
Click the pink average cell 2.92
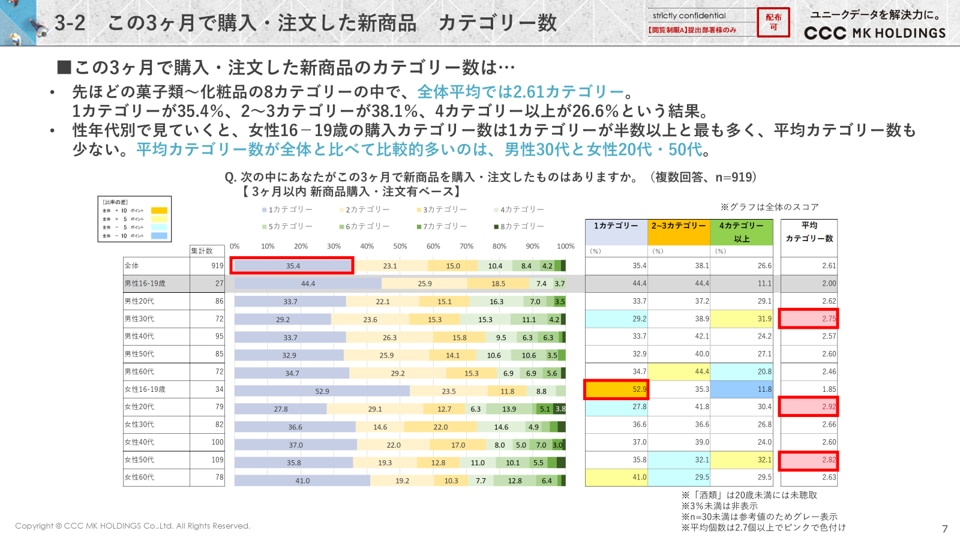(x=809, y=407)
